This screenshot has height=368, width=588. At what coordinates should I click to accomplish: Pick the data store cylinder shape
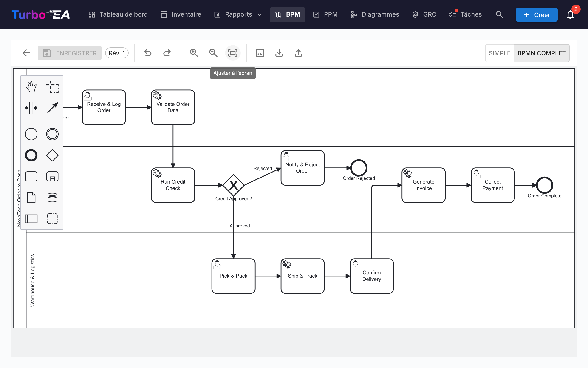52,198
